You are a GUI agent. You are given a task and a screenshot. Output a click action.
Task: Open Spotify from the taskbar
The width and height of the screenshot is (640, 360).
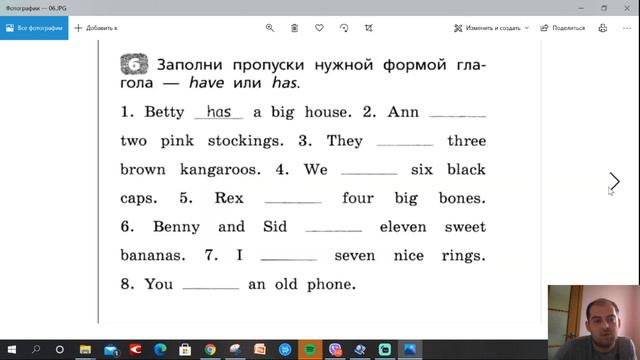click(x=310, y=349)
